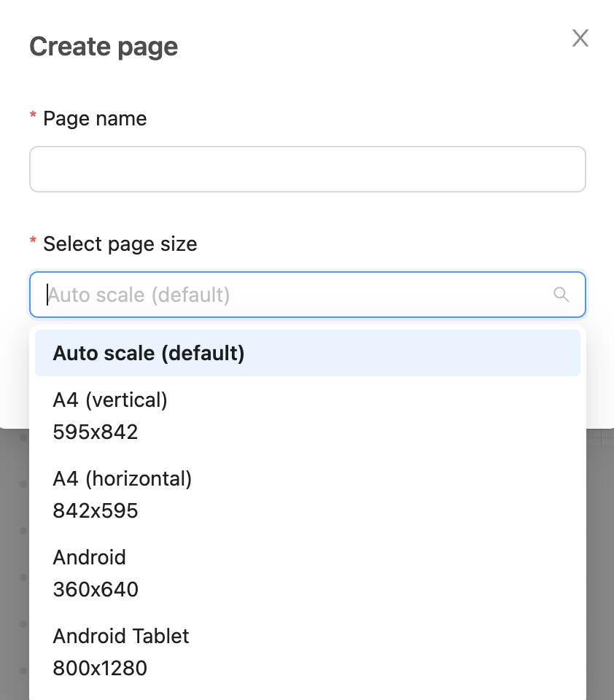614x700 pixels.
Task: Click the 842x595 dimension text
Action: pos(96,511)
